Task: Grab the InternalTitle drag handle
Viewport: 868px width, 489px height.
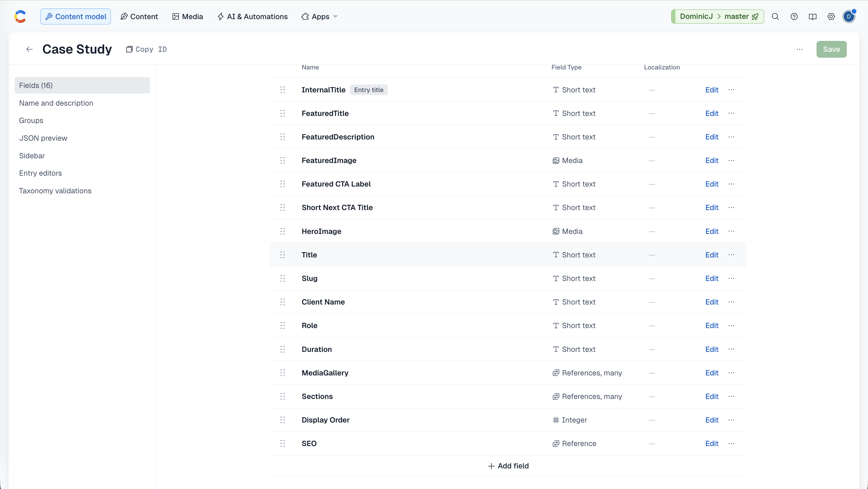Action: 282,90
